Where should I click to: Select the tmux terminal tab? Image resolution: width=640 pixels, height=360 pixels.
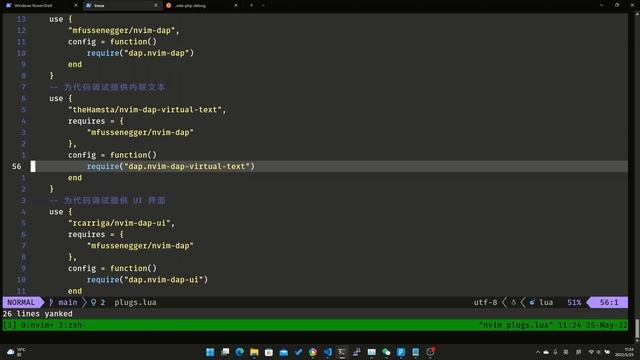pos(122,6)
